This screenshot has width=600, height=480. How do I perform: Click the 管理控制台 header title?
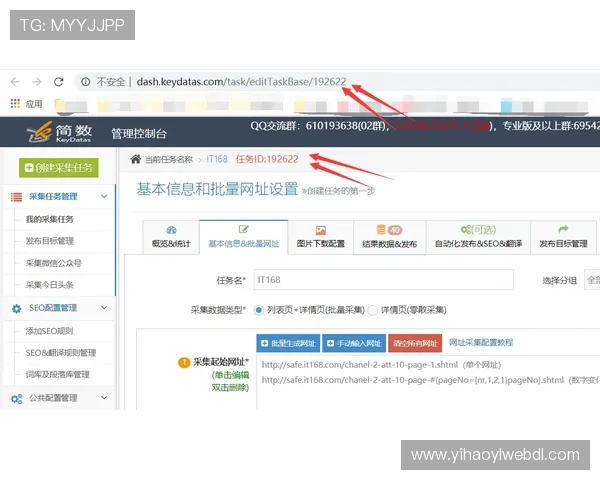(x=139, y=134)
